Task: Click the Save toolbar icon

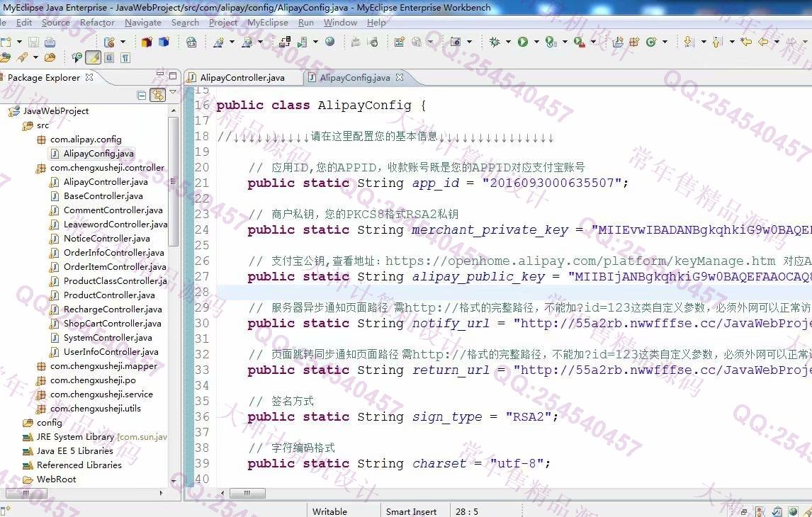Action: [34, 42]
